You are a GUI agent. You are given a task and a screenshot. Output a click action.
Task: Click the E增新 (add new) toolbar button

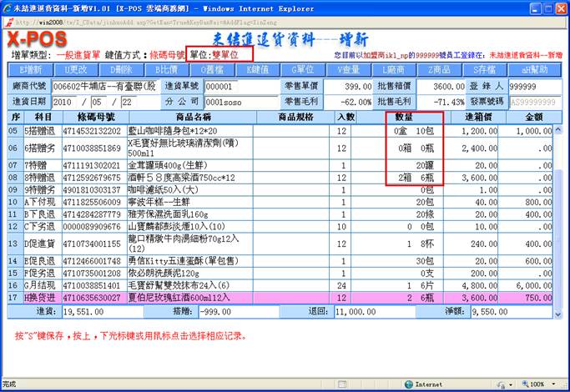pyautogui.click(x=31, y=69)
